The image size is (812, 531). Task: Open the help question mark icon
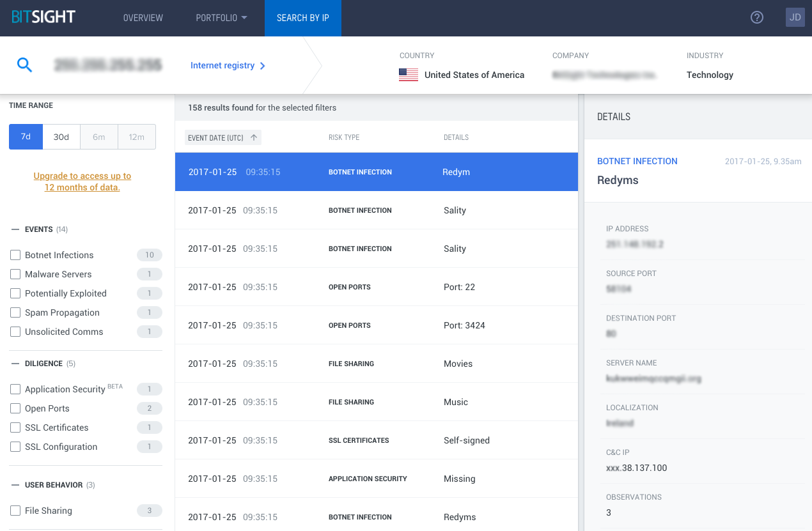(757, 18)
